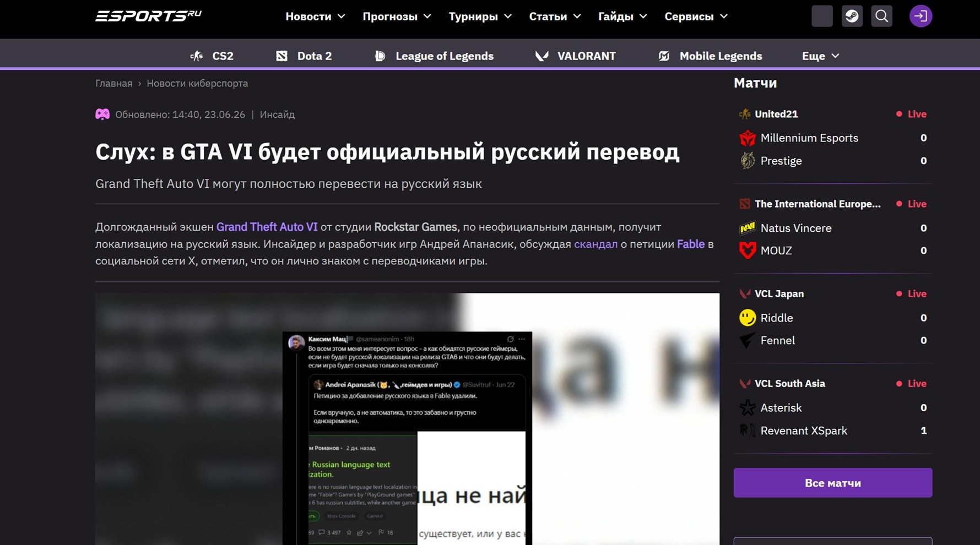Open the Grand Theft Auto VI link
Viewport: 980px width, 545px height.
tap(267, 227)
